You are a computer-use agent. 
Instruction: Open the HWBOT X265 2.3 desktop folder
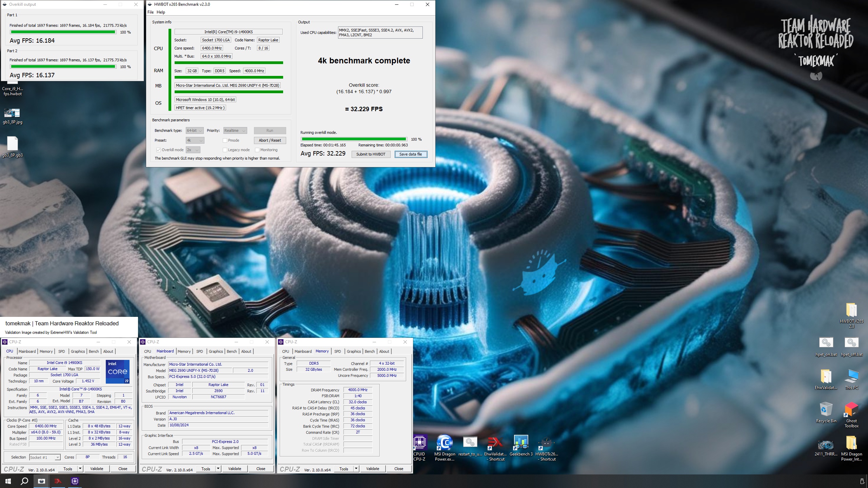click(x=851, y=316)
